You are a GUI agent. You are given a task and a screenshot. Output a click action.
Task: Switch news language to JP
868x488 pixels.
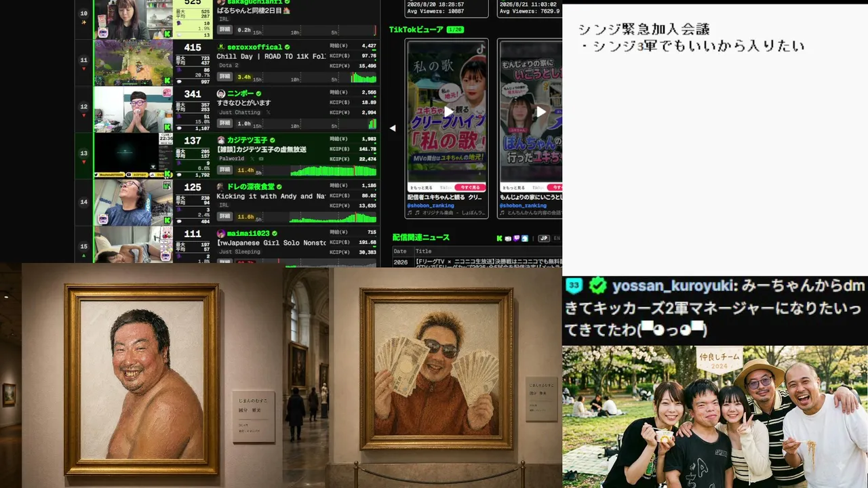(x=543, y=239)
